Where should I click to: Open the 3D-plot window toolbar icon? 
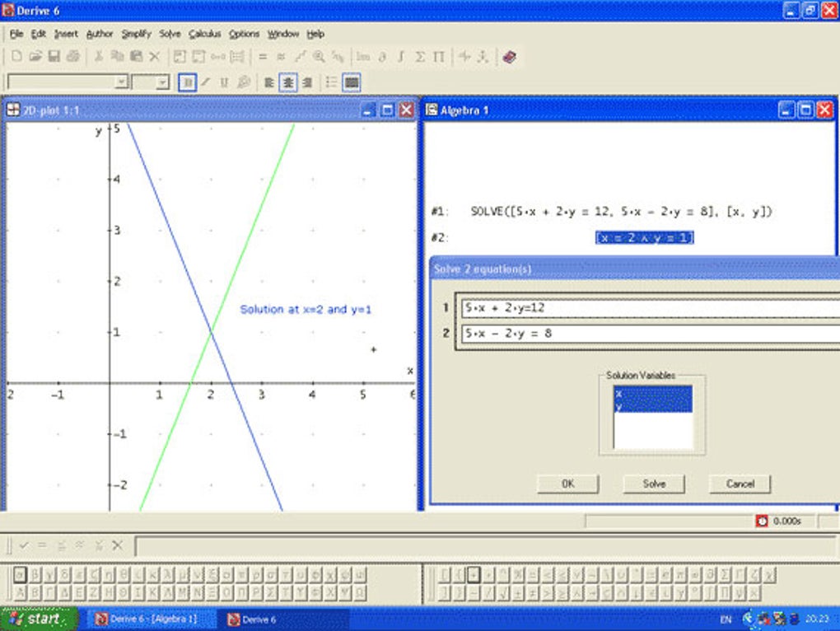[x=483, y=56]
